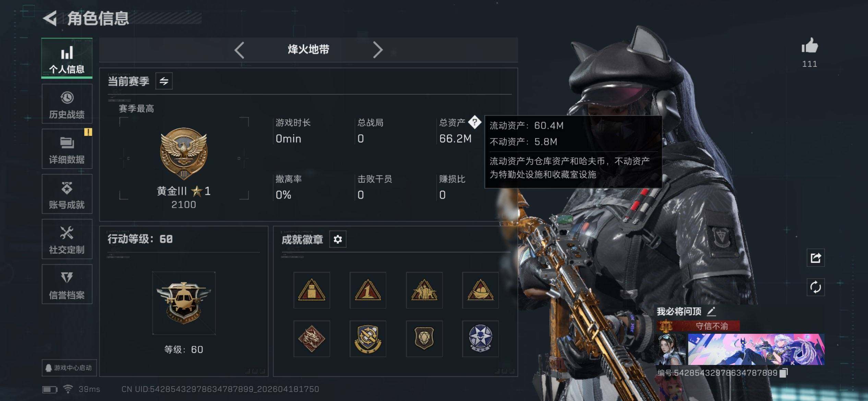Click the share profile icon

tap(816, 258)
